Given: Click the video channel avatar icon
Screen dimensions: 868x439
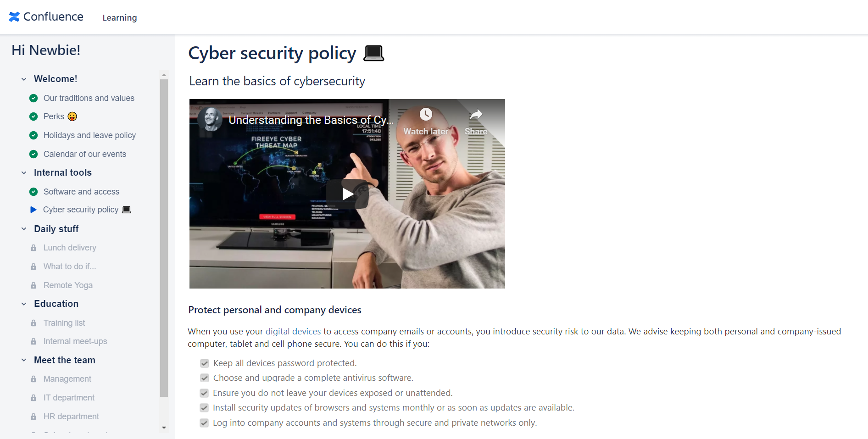Looking at the screenshot, I should pos(211,119).
